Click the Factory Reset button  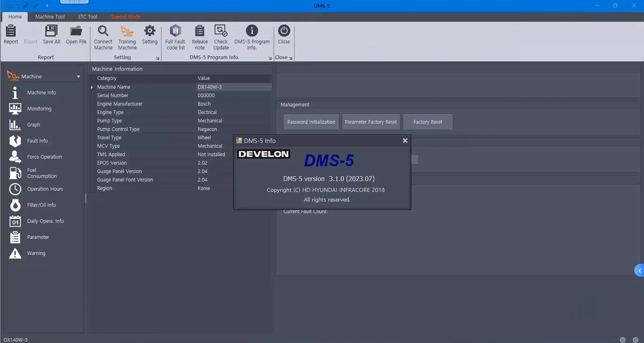[x=428, y=122]
